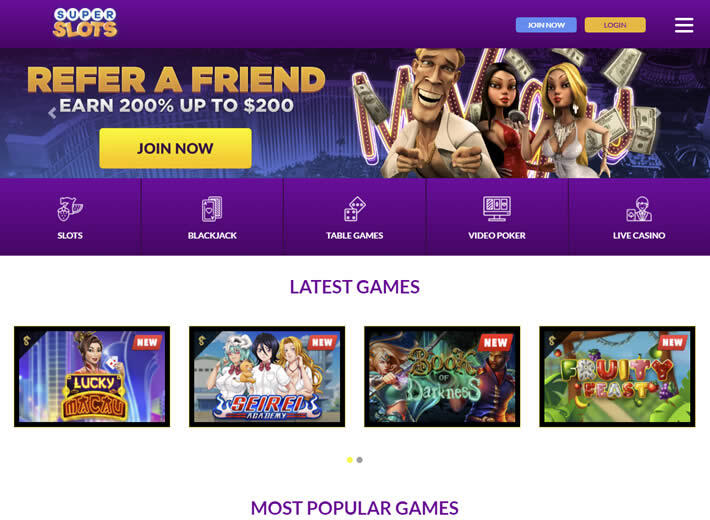Select the Slots cherry-seven icon
Image resolution: width=710 pixels, height=520 pixels.
coord(70,208)
